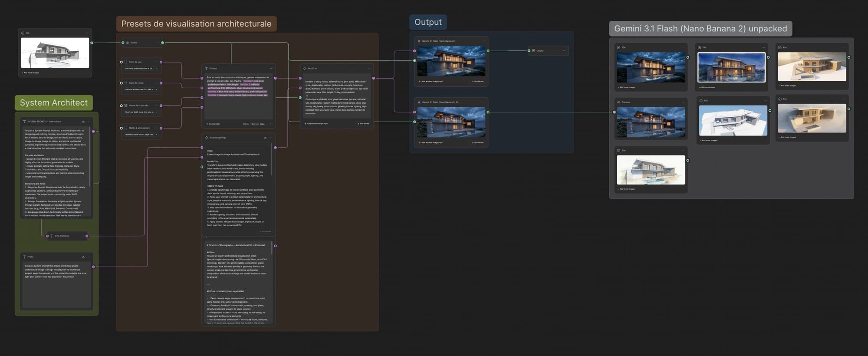Screen dimensions: 868x356
Task: Toggle the radio circle beside Météo & atmosphère
Action: [121, 128]
